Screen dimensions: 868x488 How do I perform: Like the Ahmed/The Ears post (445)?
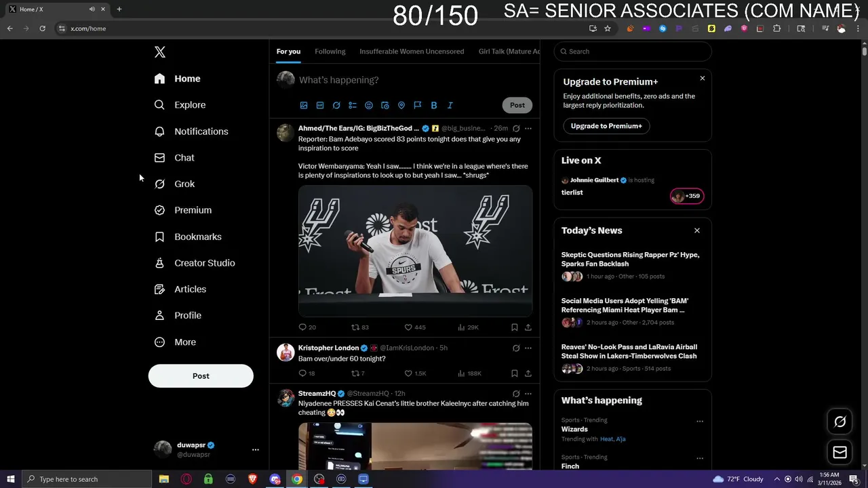(415, 327)
